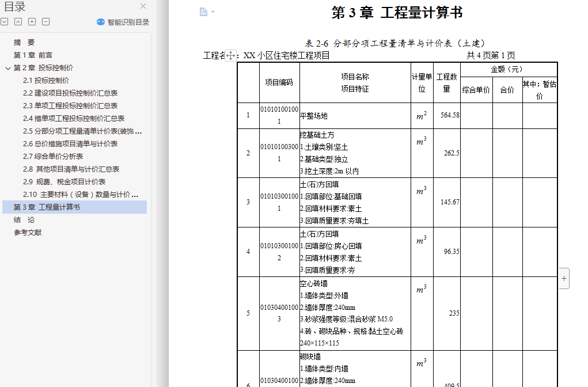Go to 结 论 heading
588x387 pixels.
coord(24,220)
